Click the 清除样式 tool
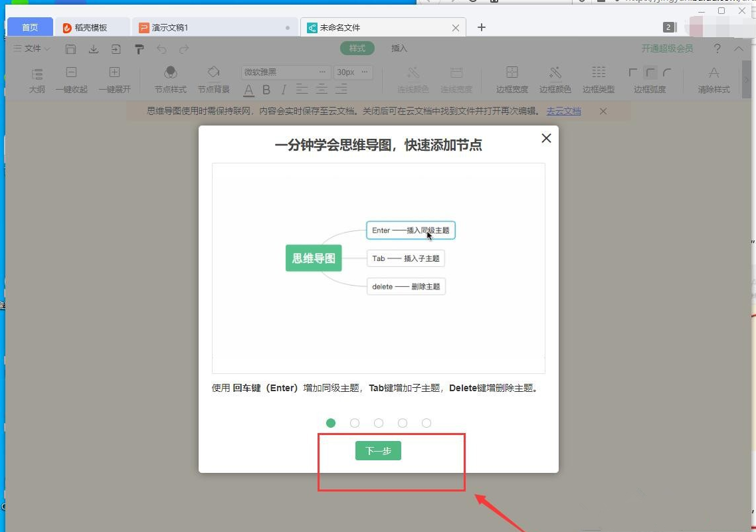Image resolution: width=756 pixels, height=532 pixels. 713,80
